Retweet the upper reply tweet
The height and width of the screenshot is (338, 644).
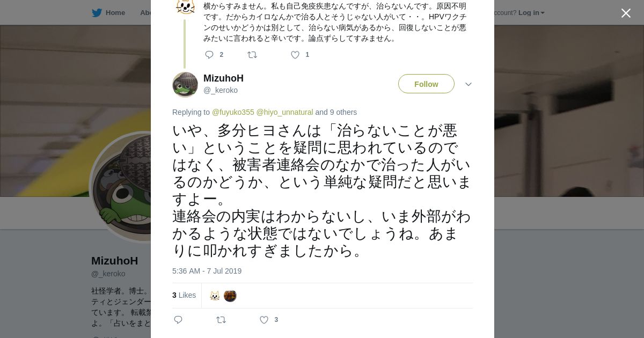click(252, 55)
